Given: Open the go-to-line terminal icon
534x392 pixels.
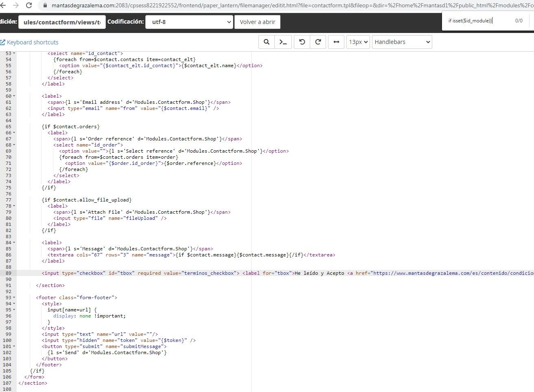Looking at the screenshot, I should [283, 42].
